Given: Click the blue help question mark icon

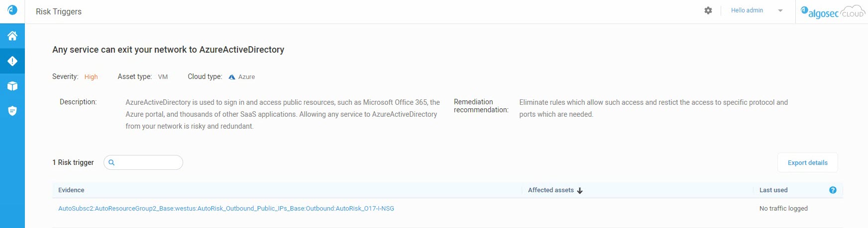Looking at the screenshot, I should tap(833, 190).
